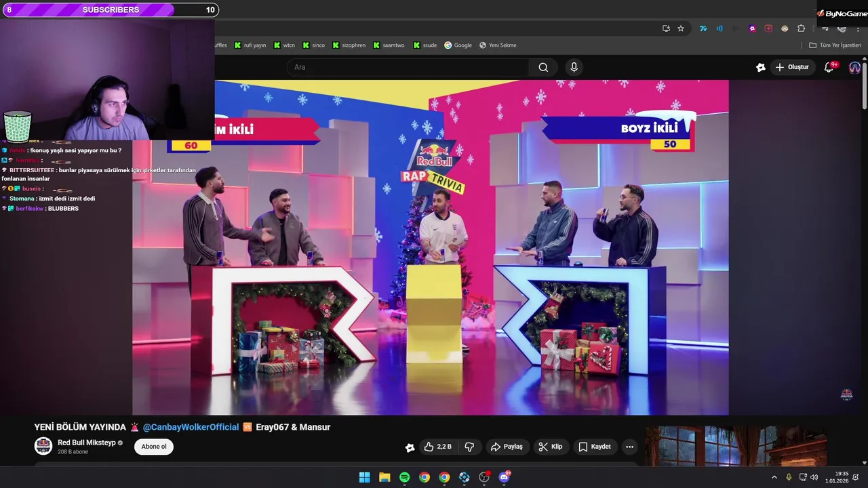Open Spotify from the taskbar
Screen dimensions: 868x488
(404, 477)
